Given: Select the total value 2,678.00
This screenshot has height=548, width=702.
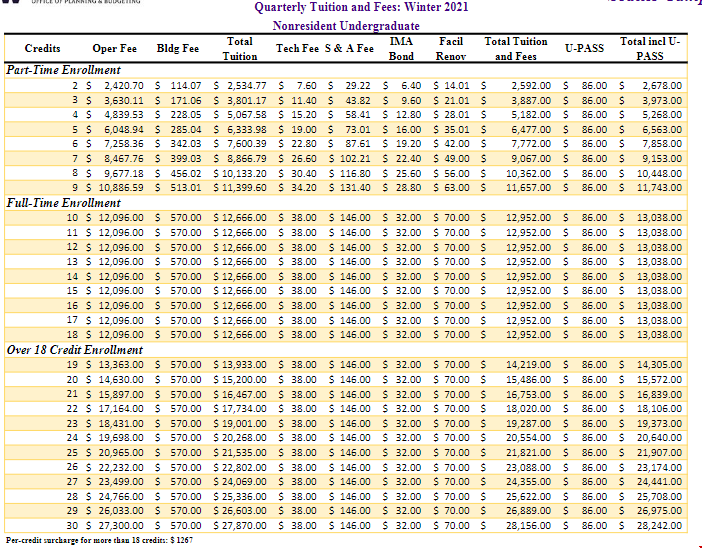Looking at the screenshot, I should click(662, 86).
